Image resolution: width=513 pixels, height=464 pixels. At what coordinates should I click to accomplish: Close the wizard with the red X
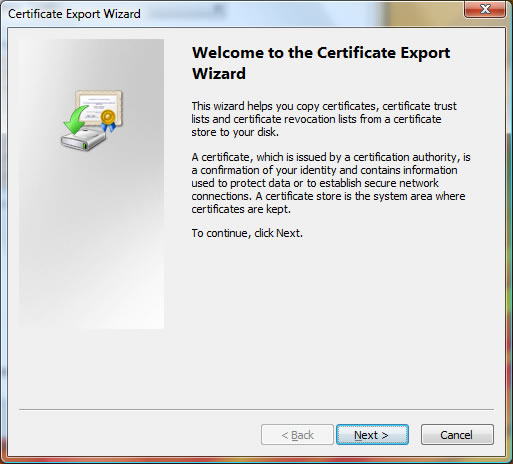(x=485, y=9)
